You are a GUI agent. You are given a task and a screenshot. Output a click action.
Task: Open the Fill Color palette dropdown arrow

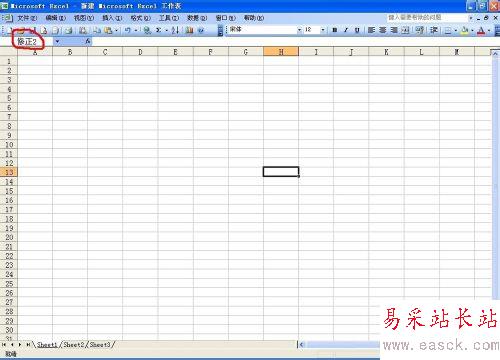(472, 30)
